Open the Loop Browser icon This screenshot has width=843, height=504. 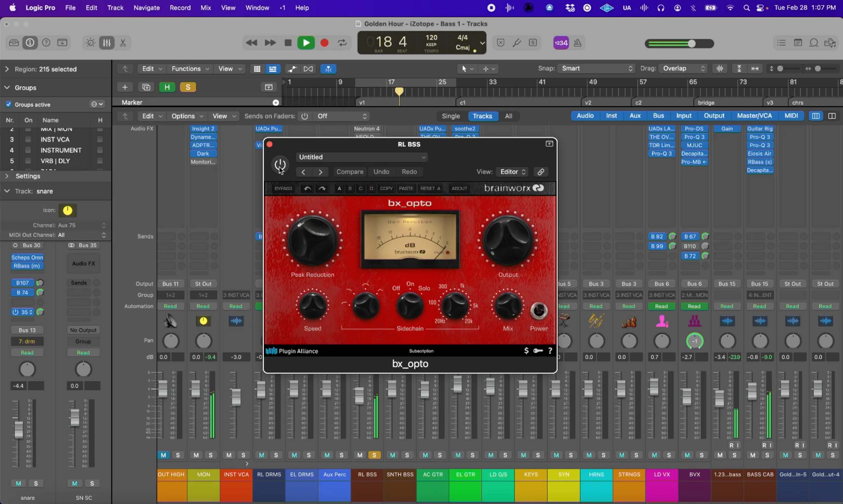(x=814, y=43)
